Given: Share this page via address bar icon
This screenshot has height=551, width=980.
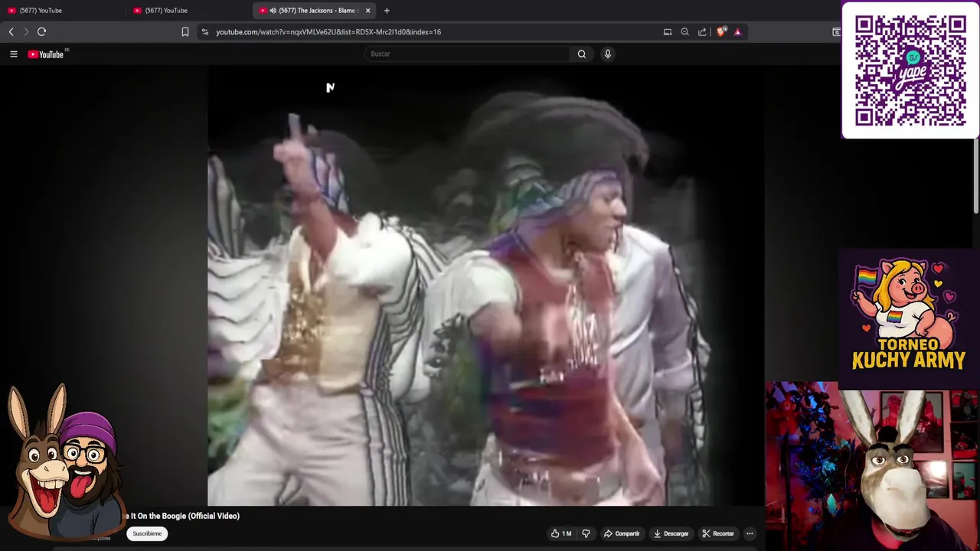Looking at the screenshot, I should click(702, 32).
